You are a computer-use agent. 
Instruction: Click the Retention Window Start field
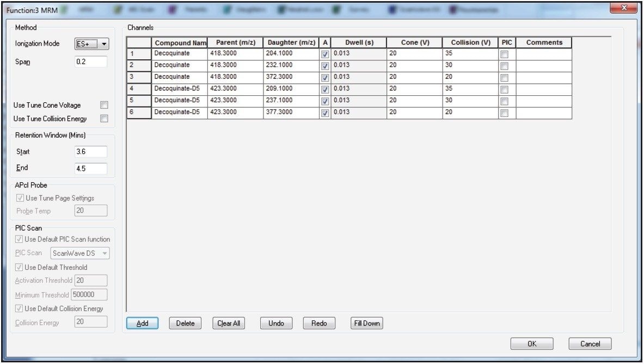click(x=90, y=152)
